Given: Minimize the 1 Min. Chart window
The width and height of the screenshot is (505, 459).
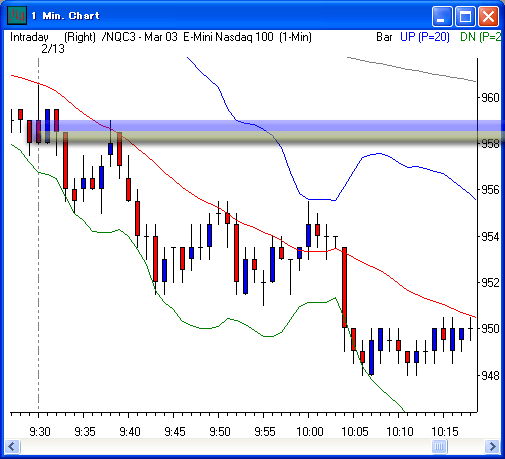Looking at the screenshot, I should [442, 16].
